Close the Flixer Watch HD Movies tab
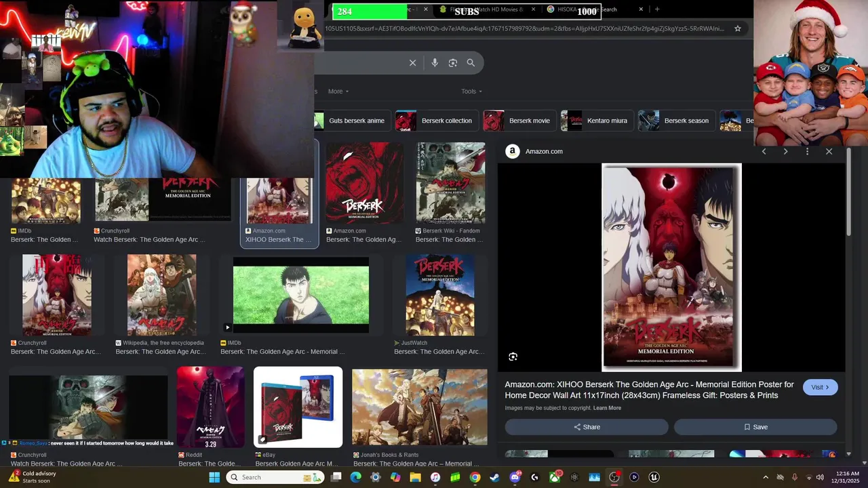The height and width of the screenshot is (488, 868). tap(533, 9)
